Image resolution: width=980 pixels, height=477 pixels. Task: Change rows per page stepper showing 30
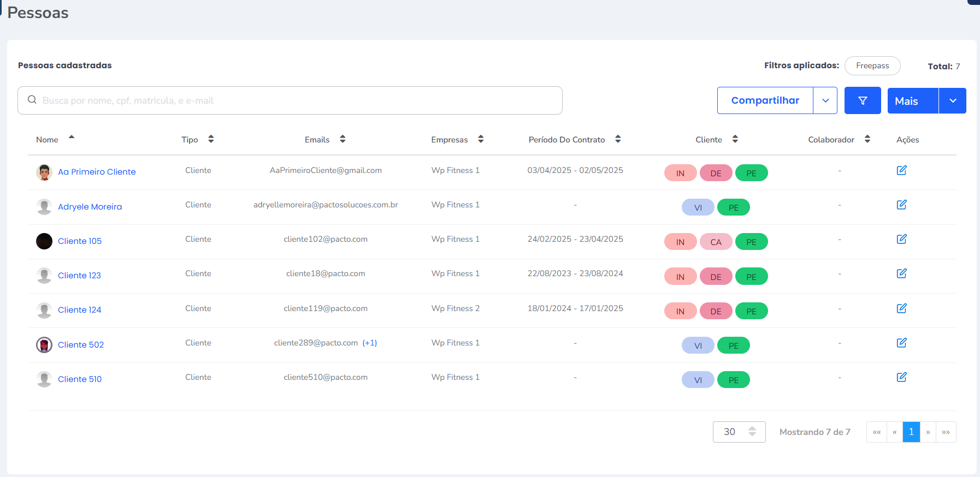point(752,432)
